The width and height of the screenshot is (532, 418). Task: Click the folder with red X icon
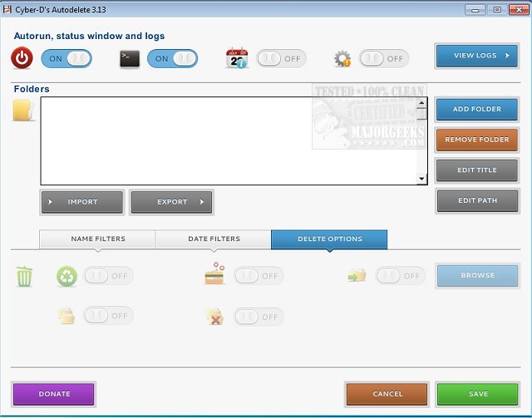tap(215, 317)
